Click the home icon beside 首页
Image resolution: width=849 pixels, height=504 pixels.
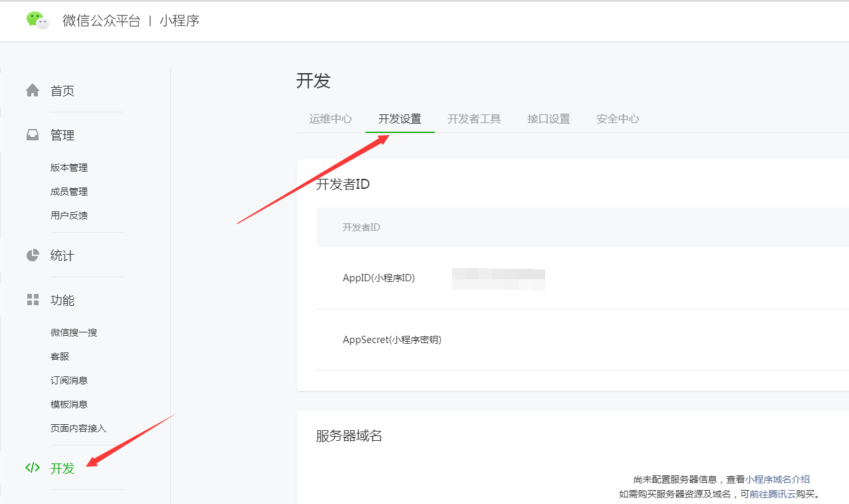point(33,90)
